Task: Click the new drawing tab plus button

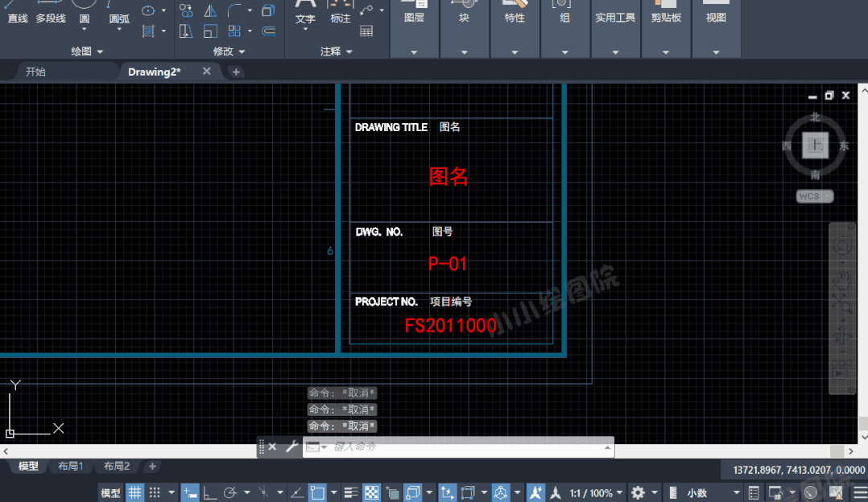Action: [236, 72]
